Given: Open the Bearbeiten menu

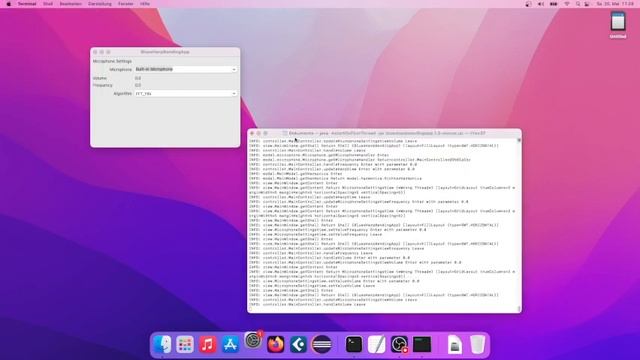Looking at the screenshot, I should (71, 4).
